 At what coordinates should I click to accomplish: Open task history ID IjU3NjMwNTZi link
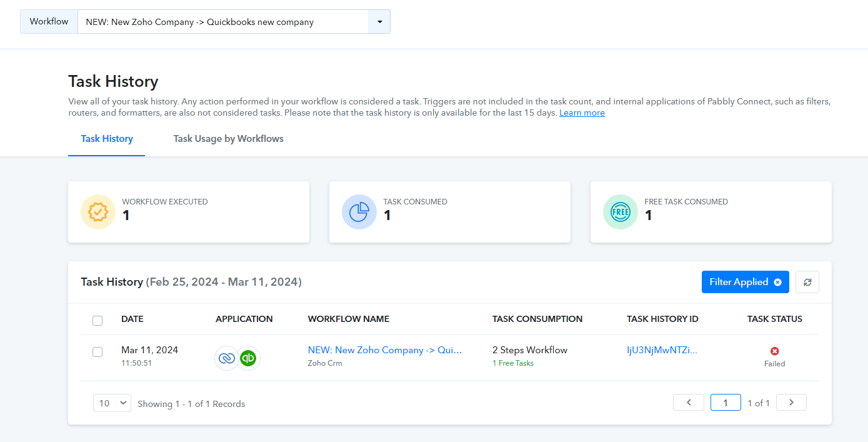662,350
